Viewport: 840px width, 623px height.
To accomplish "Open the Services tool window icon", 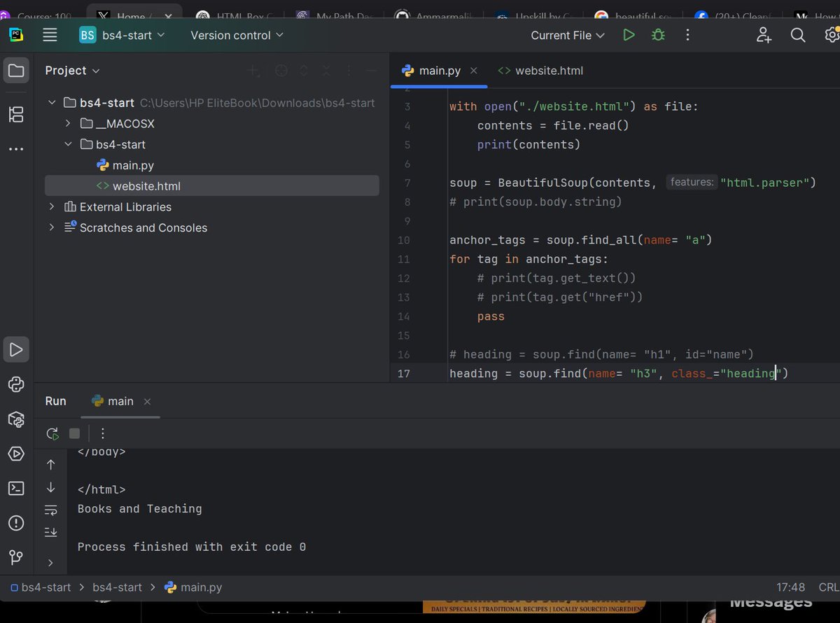I will (x=16, y=454).
